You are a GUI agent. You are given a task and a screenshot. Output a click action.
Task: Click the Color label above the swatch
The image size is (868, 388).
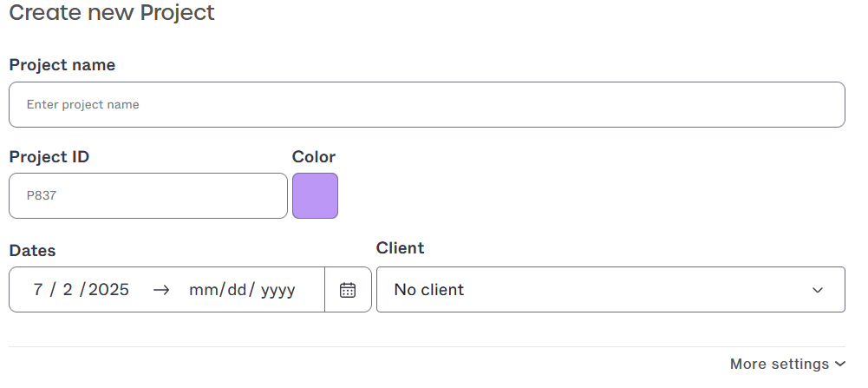[x=313, y=157]
